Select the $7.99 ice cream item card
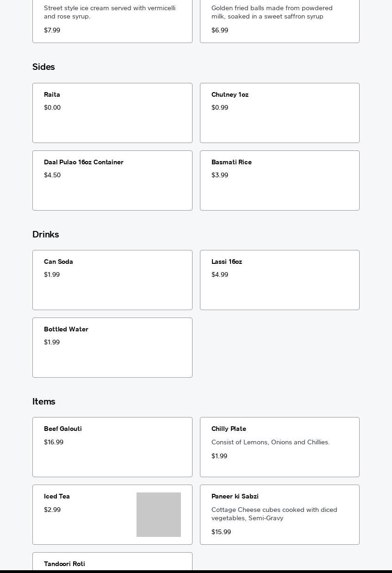 point(112,21)
